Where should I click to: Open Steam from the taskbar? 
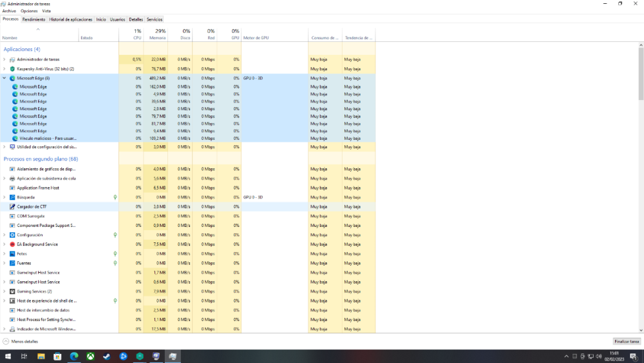point(107,356)
